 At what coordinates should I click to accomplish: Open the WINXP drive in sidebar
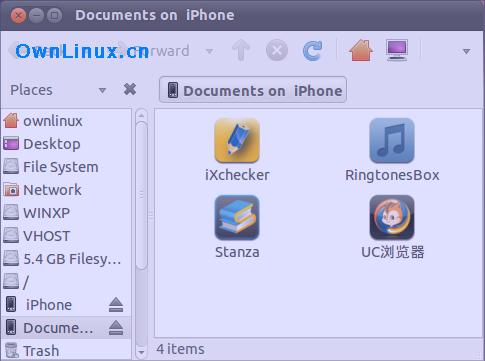(x=66, y=213)
